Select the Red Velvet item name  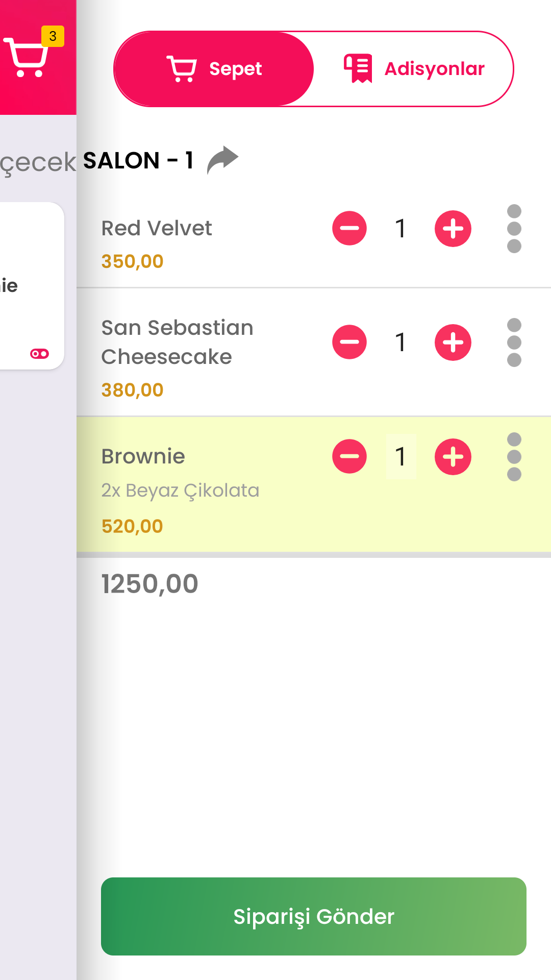[x=157, y=228]
